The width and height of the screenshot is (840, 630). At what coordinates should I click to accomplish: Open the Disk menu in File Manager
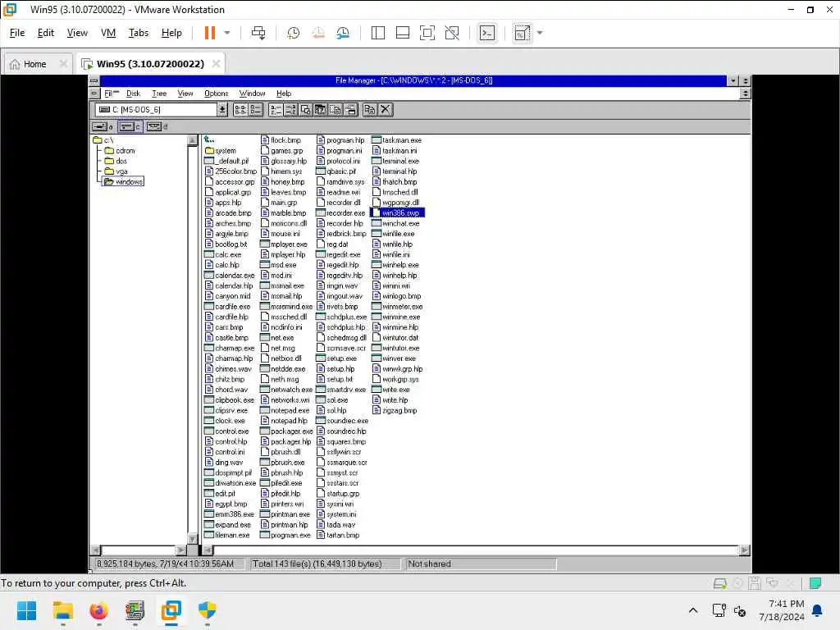point(133,94)
